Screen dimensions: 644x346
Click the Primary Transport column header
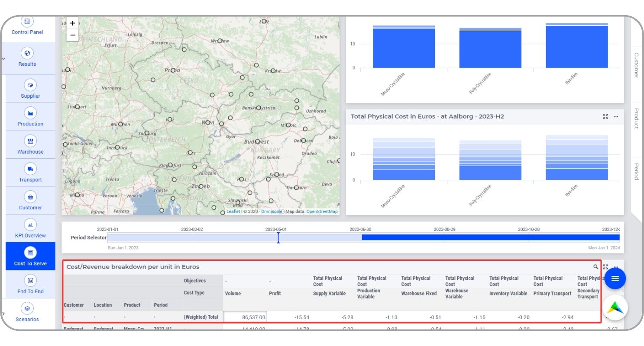point(552,293)
